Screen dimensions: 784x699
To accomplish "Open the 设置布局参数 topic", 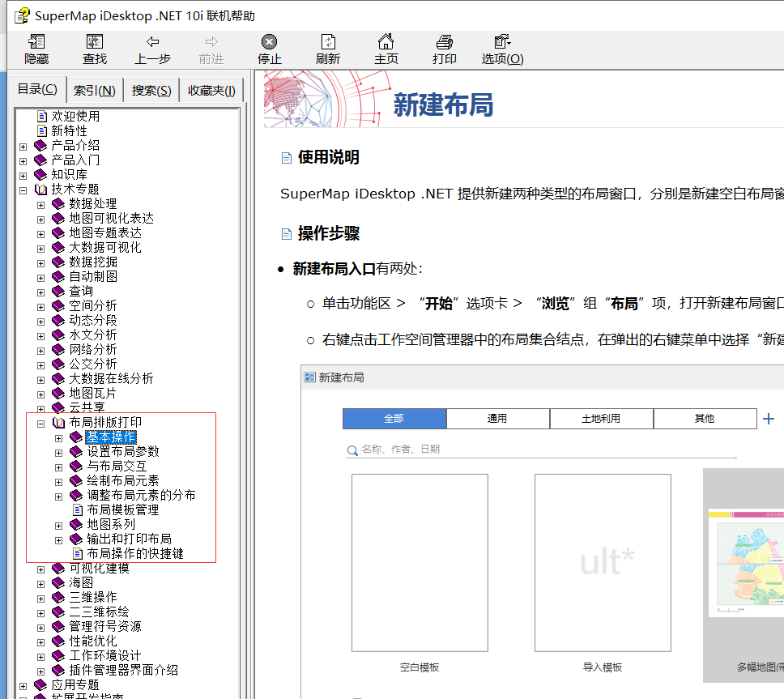I will [x=123, y=451].
